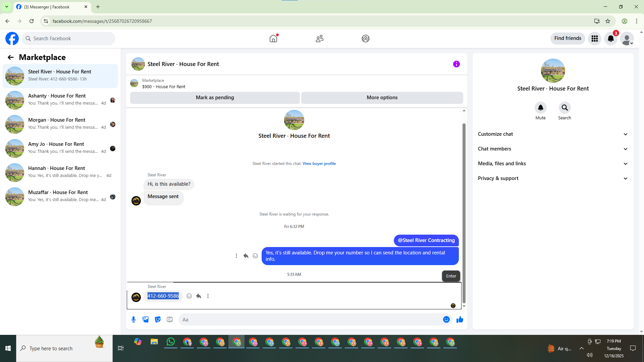644x362 pixels.
Task: Expand Media, files and links section
Action: click(x=553, y=164)
